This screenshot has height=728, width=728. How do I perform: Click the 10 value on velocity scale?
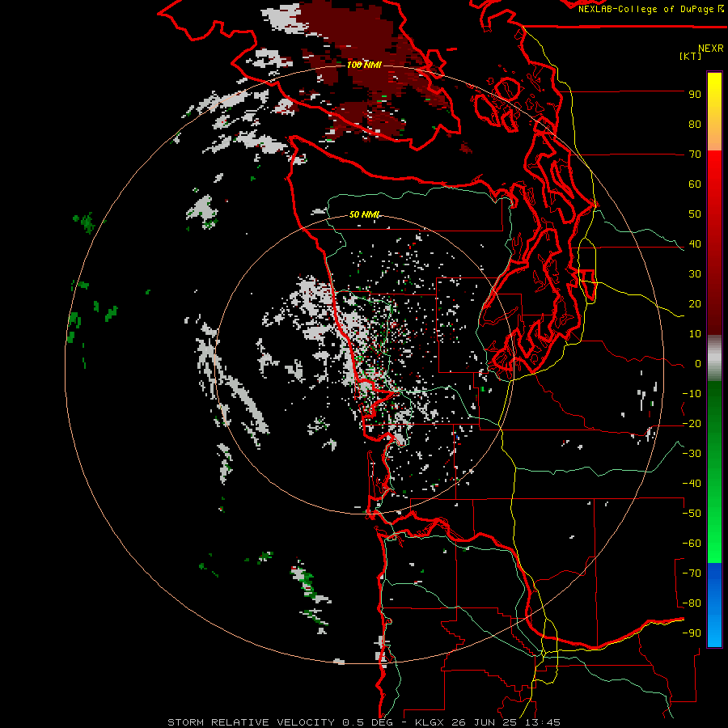695,334
